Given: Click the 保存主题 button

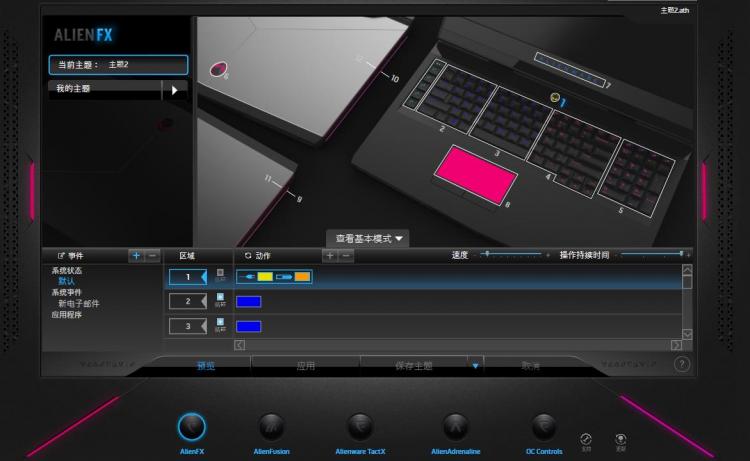Looking at the screenshot, I should coord(414,366).
